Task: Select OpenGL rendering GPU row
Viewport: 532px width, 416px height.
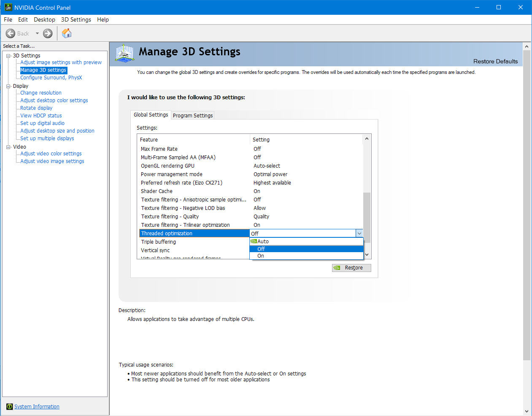Action: point(251,166)
